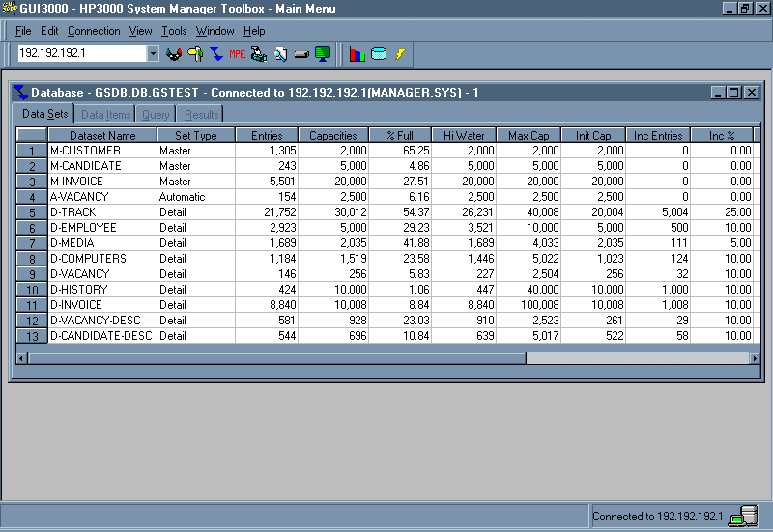This screenshot has width=773, height=532.
Task: Select the M-INVOICE dataset name cell
Action: point(101,182)
